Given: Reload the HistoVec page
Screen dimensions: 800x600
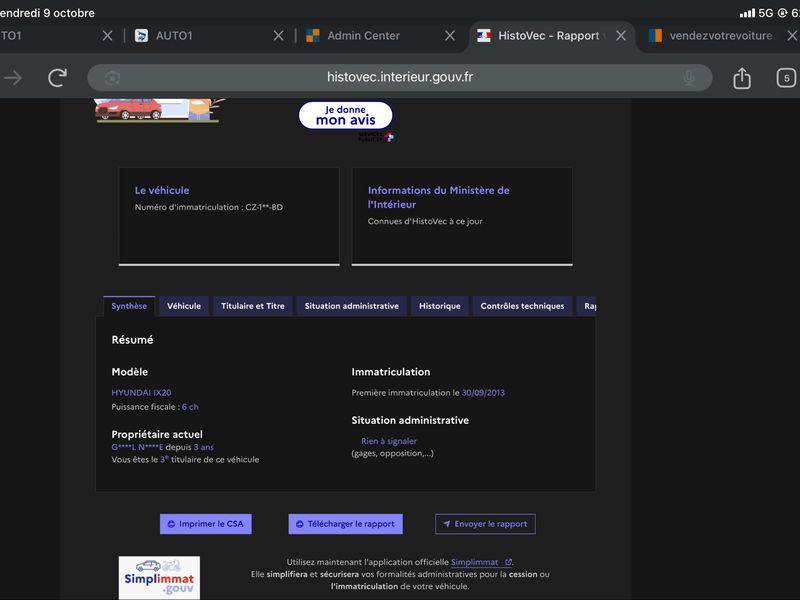Looking at the screenshot, I should point(57,78).
